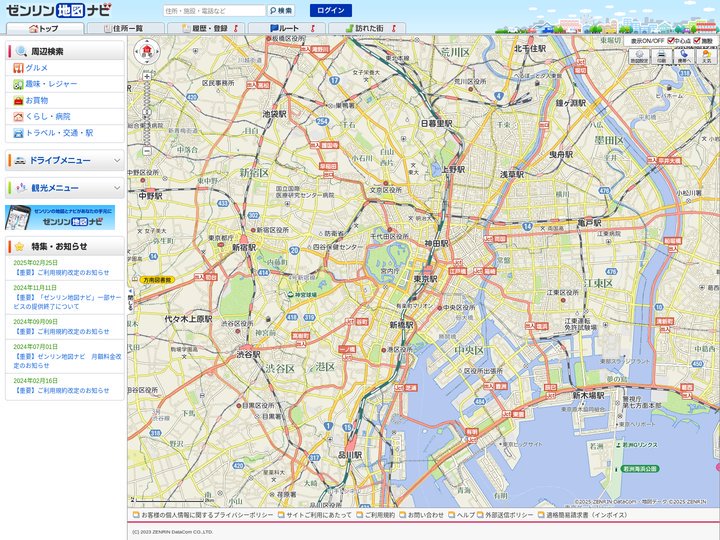Click the ゼンリン地図ナビ logo
The height and width of the screenshot is (540, 720).
pos(58,10)
